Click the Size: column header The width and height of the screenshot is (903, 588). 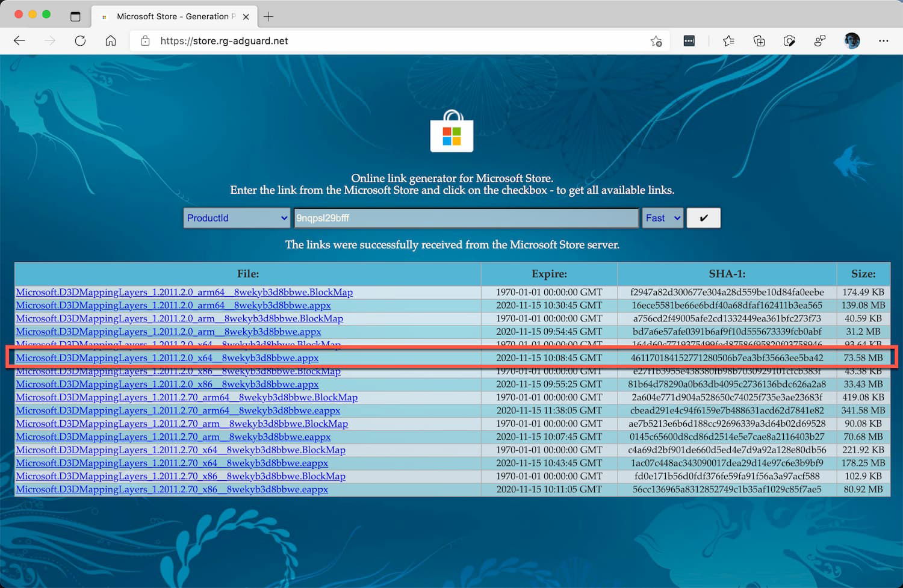click(863, 274)
